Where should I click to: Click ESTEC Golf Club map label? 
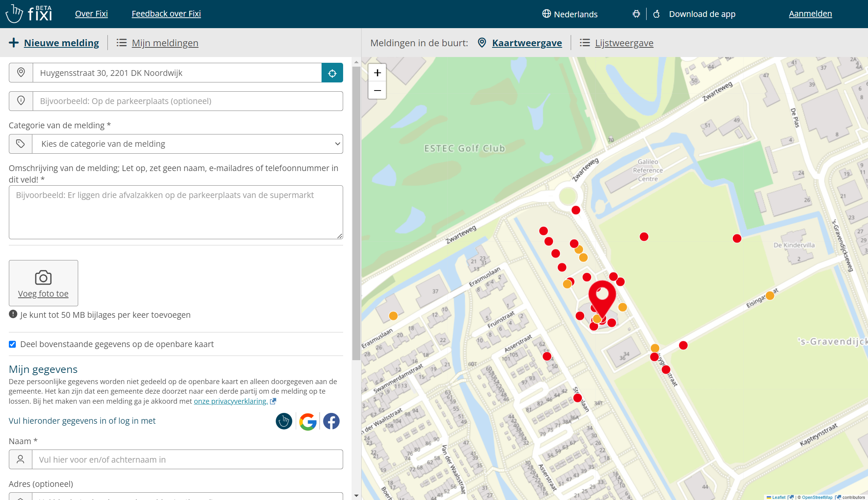point(464,148)
